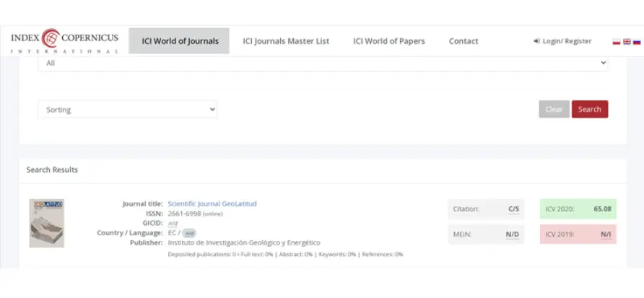
Task: Go to the ICI World of Papers tab
Action: [389, 41]
